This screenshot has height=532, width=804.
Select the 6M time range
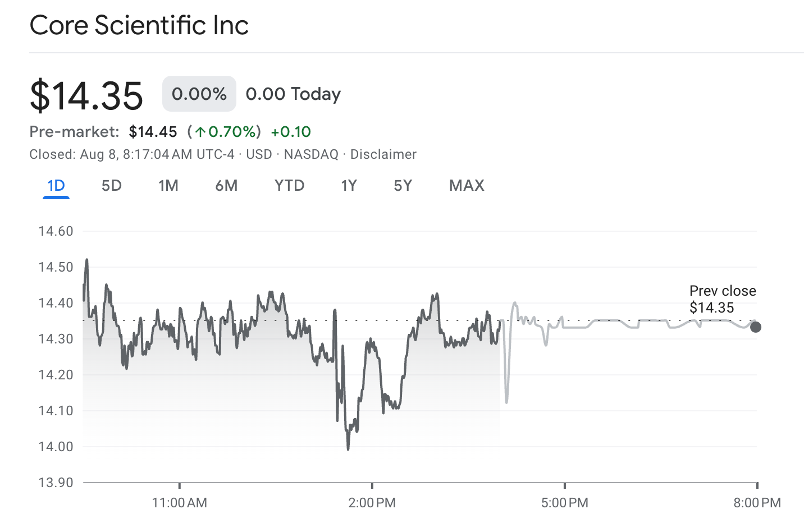(226, 185)
